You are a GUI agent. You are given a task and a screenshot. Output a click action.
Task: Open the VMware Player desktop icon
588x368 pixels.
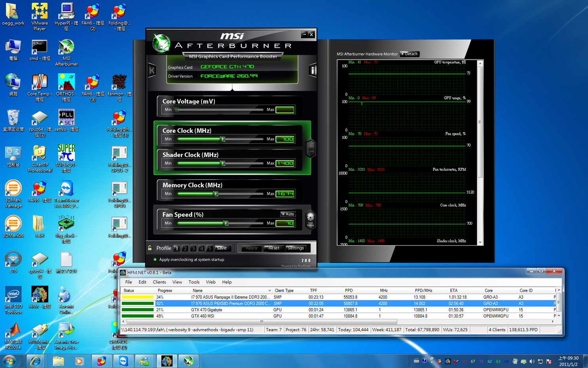[40, 17]
